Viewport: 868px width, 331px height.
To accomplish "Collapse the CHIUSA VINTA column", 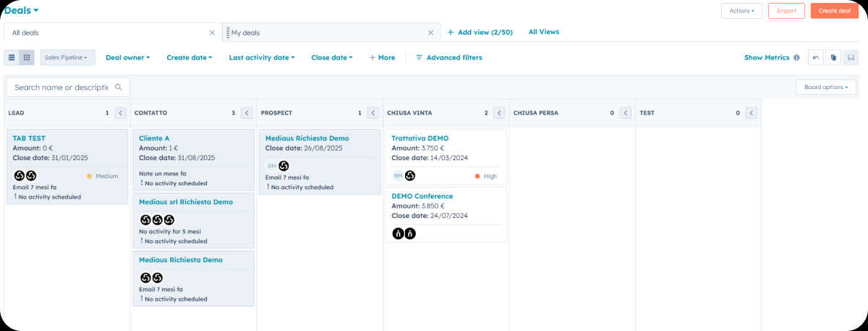I will point(500,113).
